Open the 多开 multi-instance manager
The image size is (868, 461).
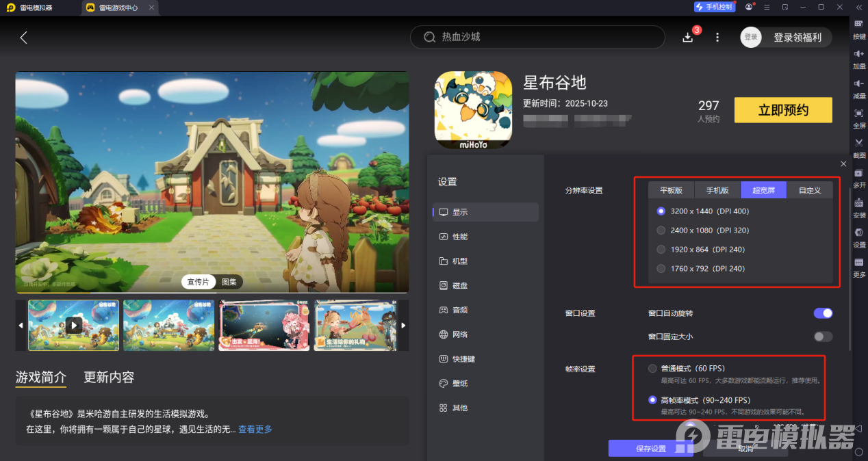point(859,179)
